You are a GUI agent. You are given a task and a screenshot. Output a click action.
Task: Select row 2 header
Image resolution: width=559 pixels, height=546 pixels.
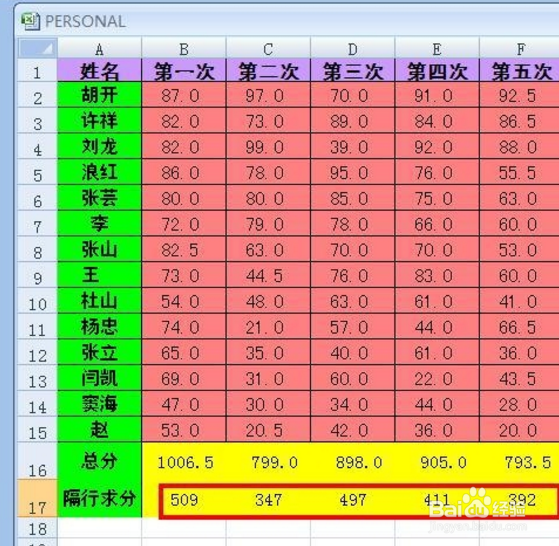click(37, 95)
